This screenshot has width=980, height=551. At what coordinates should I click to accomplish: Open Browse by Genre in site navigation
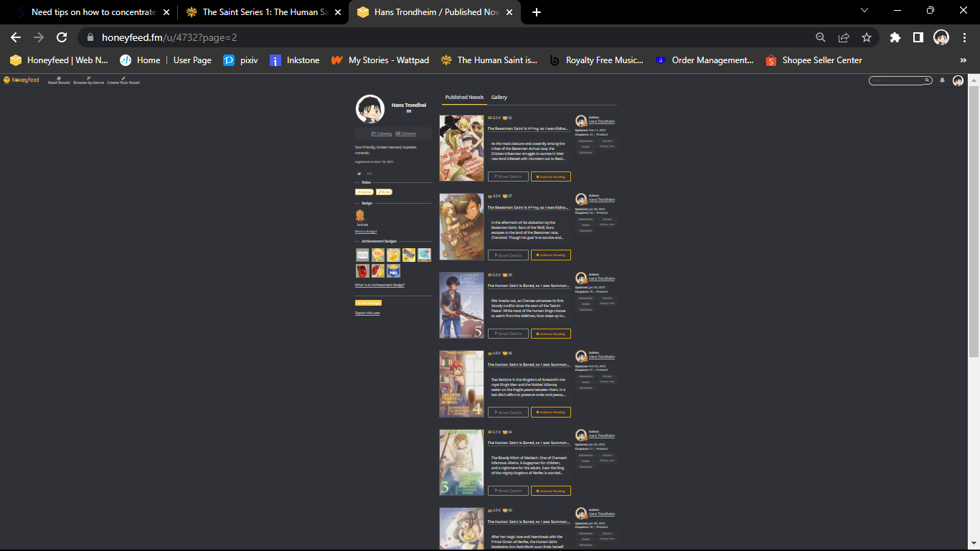(x=88, y=83)
